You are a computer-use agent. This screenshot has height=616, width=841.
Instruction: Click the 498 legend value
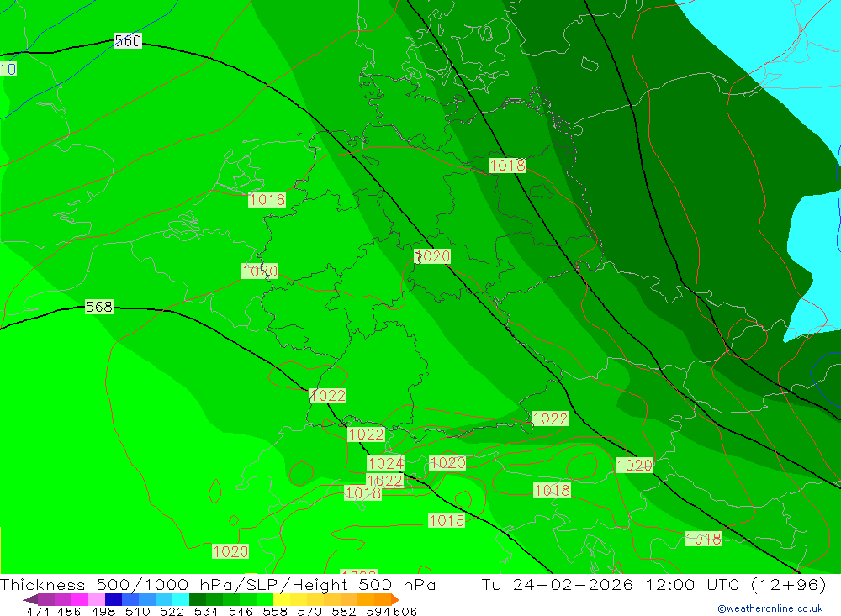coord(103,611)
